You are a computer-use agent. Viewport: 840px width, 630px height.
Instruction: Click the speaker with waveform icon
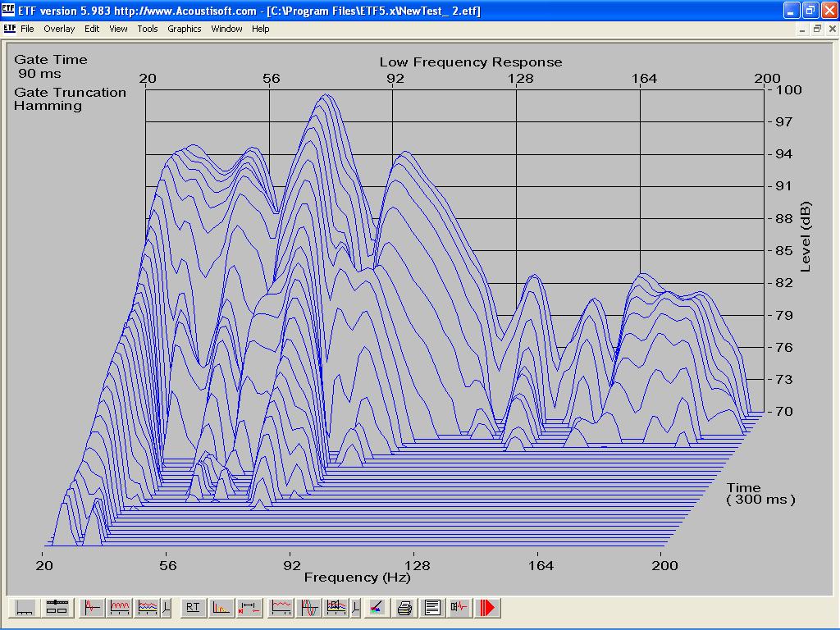tap(459, 608)
